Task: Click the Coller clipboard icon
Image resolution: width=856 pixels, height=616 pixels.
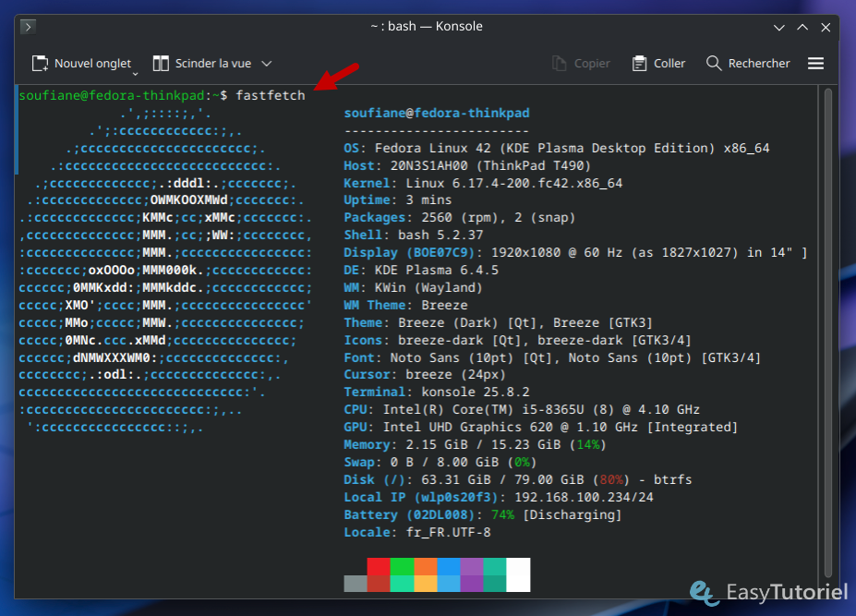Action: [638, 63]
